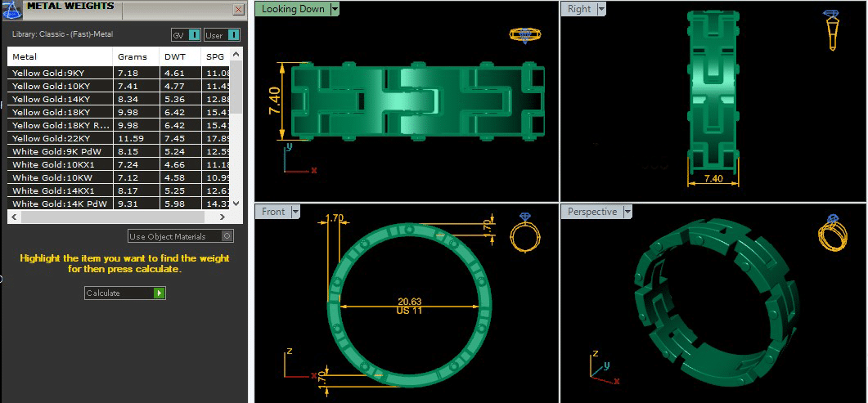Image resolution: width=868 pixels, height=403 pixels.
Task: Select the White Gold:10KX1 row
Action: (119, 165)
